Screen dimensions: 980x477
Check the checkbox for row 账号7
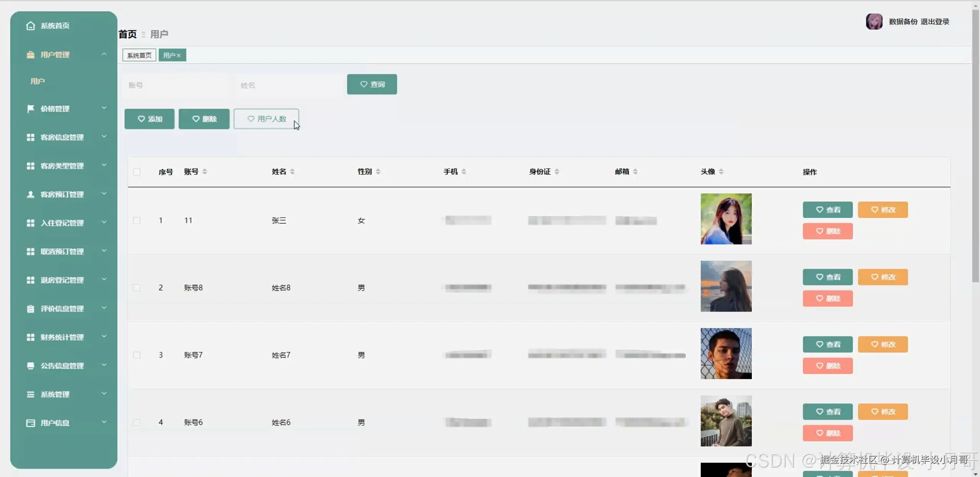tap(137, 355)
